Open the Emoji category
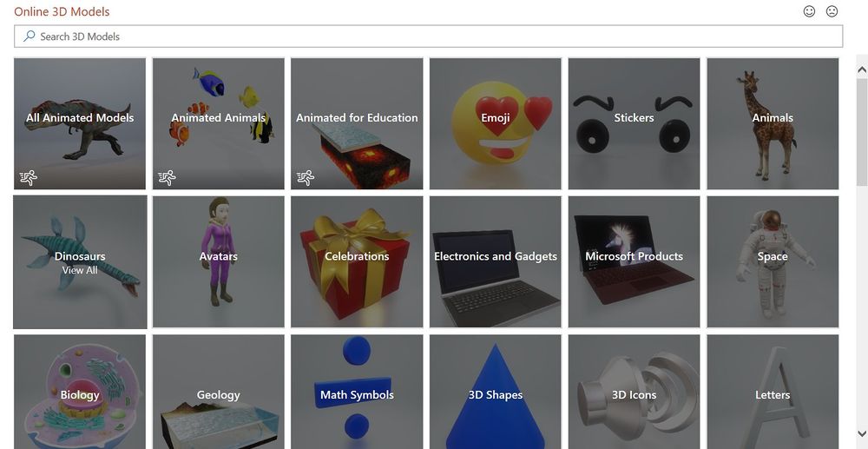Viewport: 868px width, 449px height. [496, 123]
